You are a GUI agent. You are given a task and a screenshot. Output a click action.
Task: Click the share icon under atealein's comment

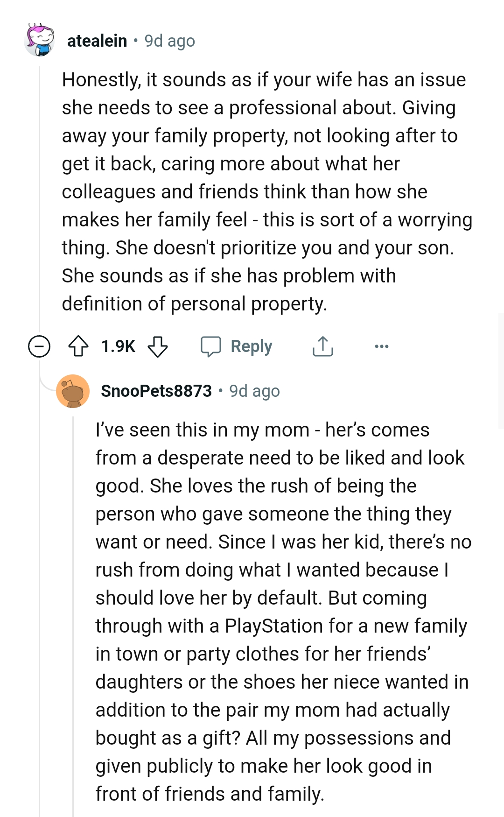tap(322, 346)
